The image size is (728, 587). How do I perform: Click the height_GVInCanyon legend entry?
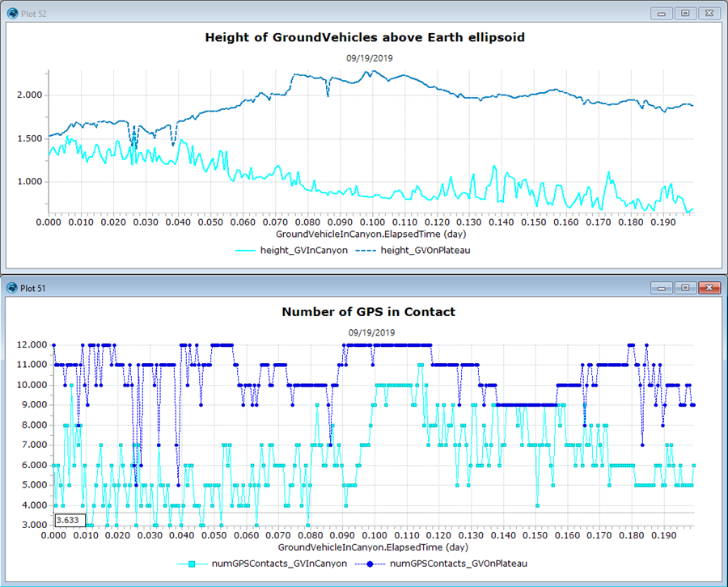tap(291, 251)
